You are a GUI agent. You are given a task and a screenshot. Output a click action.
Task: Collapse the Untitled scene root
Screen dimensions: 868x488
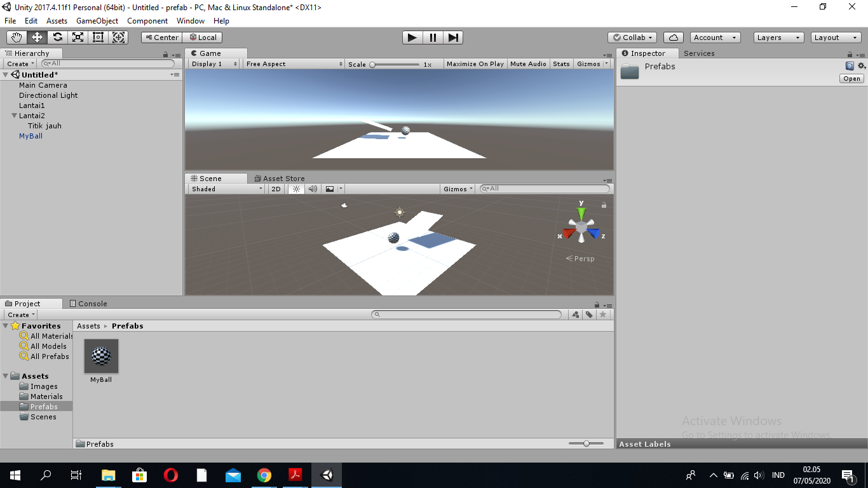coord(6,75)
